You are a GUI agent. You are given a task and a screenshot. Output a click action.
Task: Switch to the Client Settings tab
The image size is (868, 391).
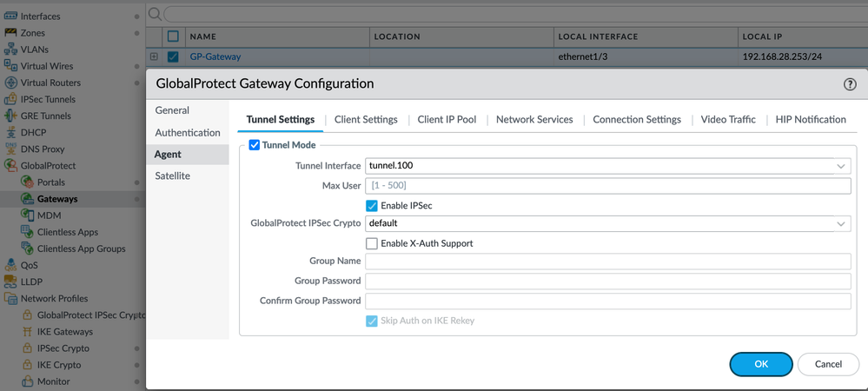[366, 120]
